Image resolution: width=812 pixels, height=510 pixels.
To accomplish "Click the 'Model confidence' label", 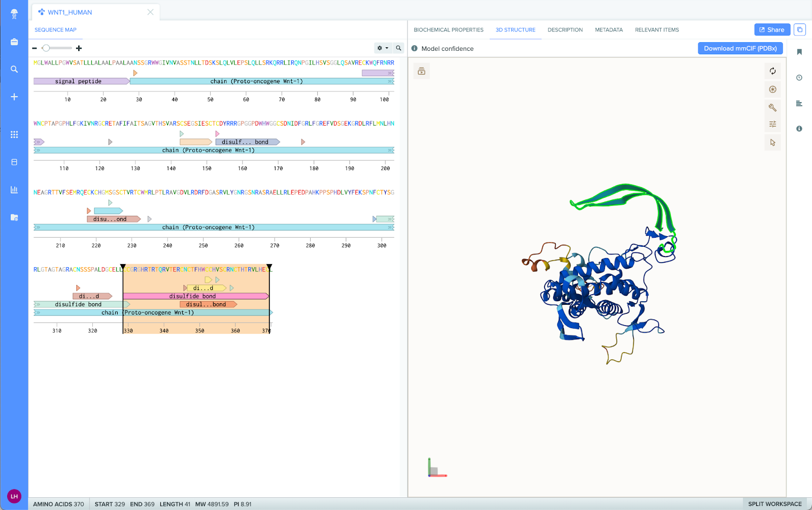I will (x=447, y=49).
